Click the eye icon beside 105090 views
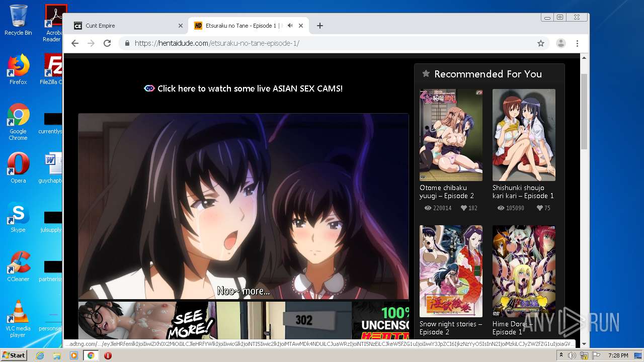The image size is (644, 362). [501, 208]
